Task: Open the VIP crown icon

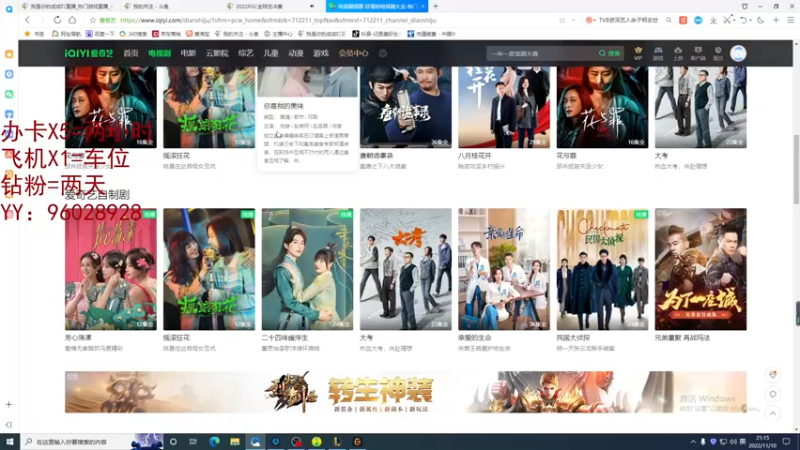Action: [638, 53]
